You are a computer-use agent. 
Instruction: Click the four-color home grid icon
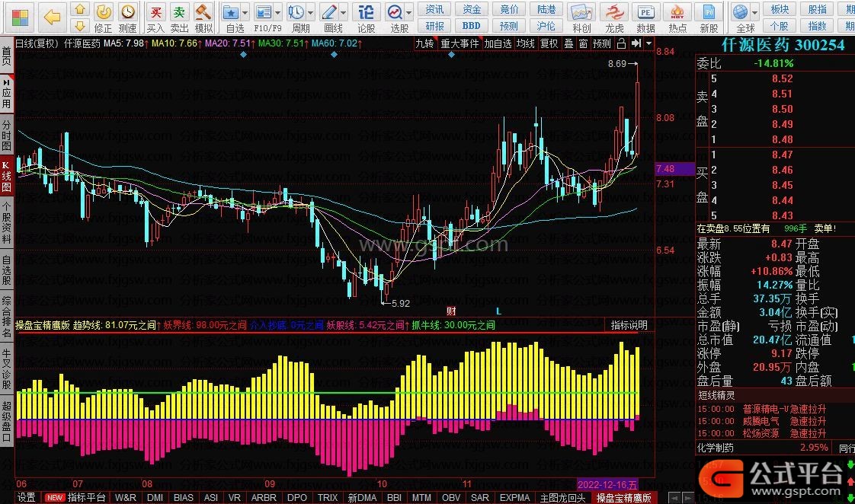tap(20, 18)
